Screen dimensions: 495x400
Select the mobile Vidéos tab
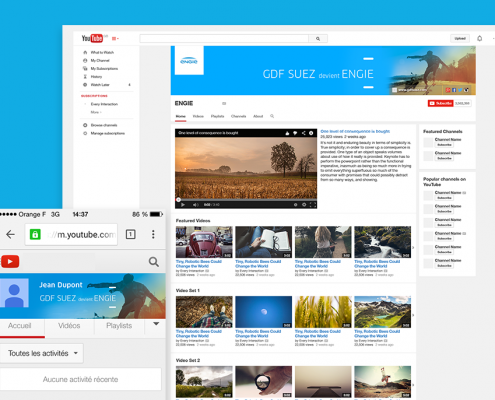point(69,326)
